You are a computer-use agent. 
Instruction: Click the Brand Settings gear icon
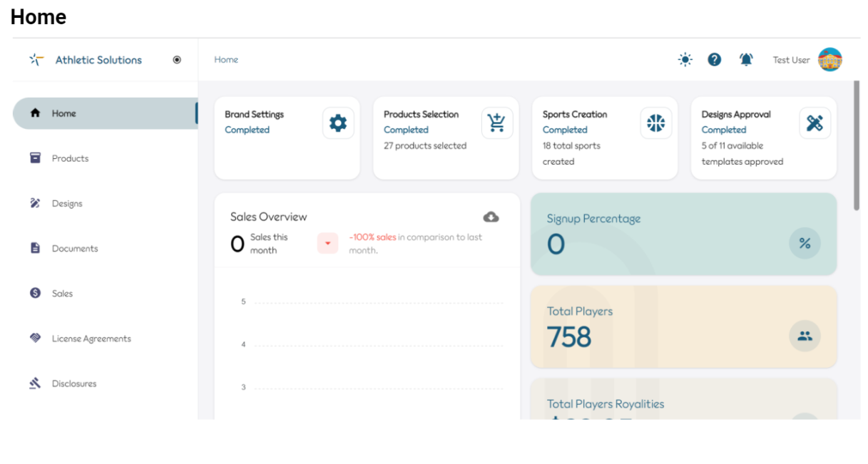[338, 123]
